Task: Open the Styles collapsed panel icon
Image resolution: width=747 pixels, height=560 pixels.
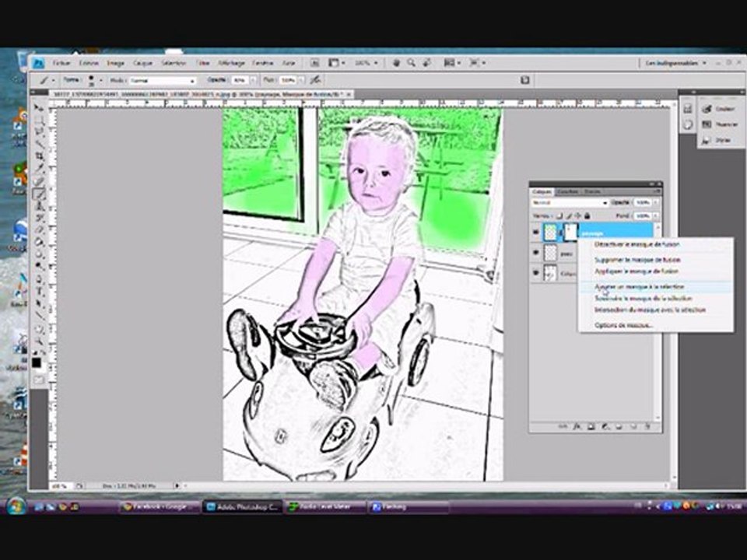Action: click(x=707, y=140)
